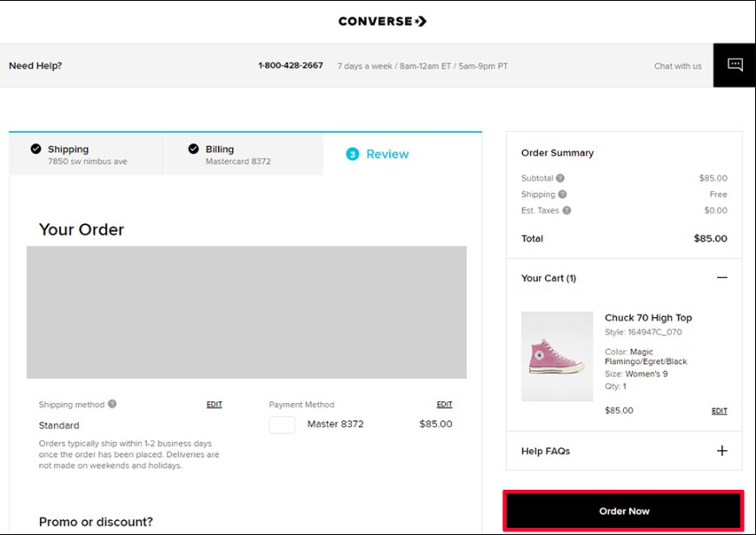This screenshot has width=756, height=535.
Task: Expand the Help FAQs section
Action: click(x=722, y=451)
